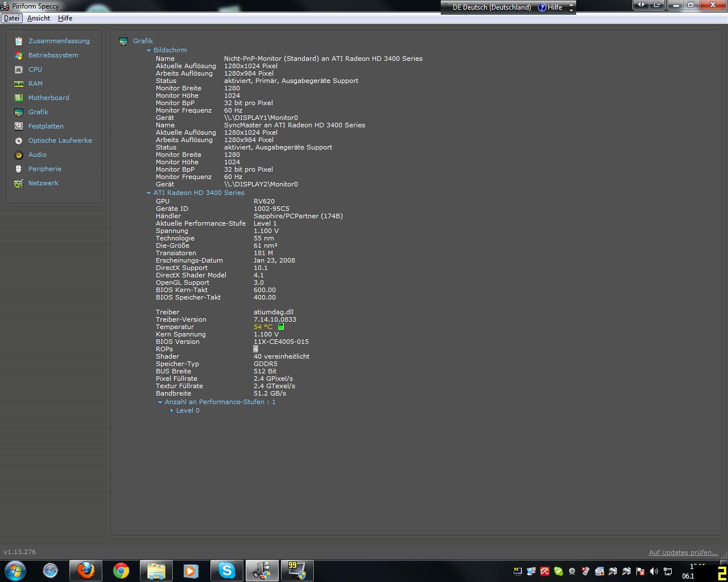Click the green temperature indicator icon
This screenshot has height=582, width=728.
[281, 327]
